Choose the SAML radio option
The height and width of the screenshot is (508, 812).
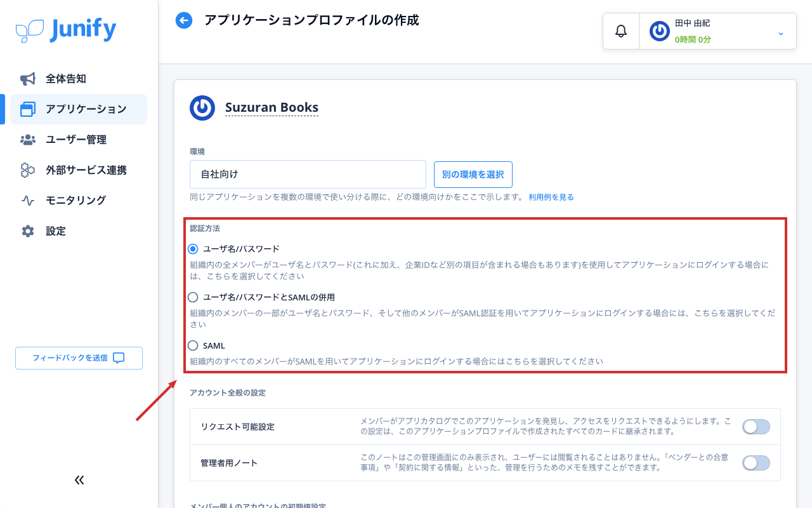[193, 345]
